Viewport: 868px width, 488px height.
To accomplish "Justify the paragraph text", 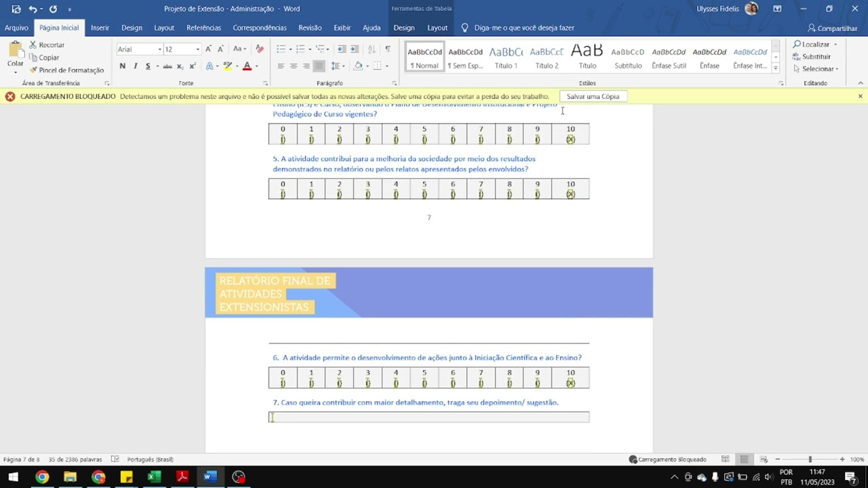I will (319, 66).
